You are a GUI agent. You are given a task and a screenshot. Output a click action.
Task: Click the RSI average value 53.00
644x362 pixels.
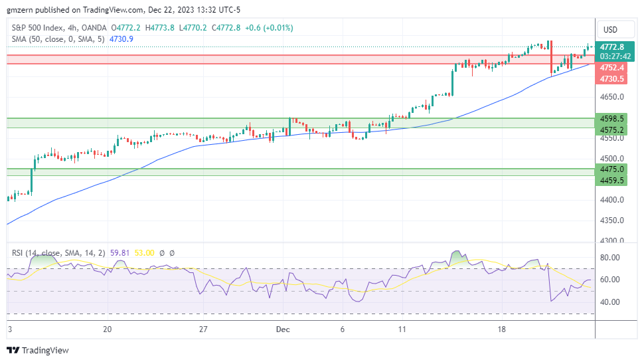[x=145, y=253]
